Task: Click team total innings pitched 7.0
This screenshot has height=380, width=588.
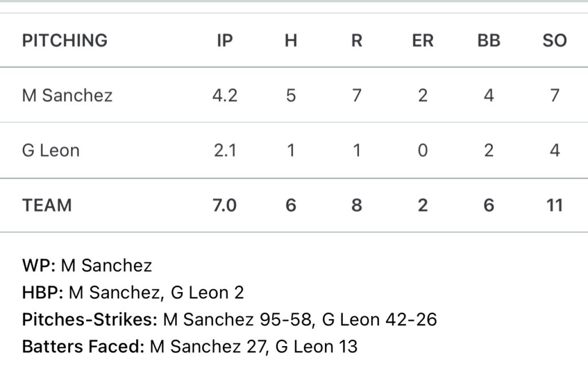Action: pos(225,205)
